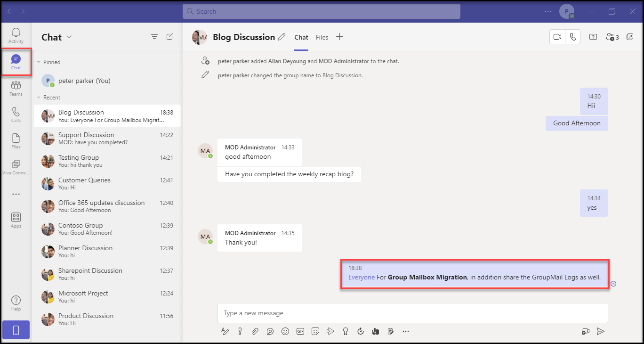Switch to the Files tab

click(322, 37)
